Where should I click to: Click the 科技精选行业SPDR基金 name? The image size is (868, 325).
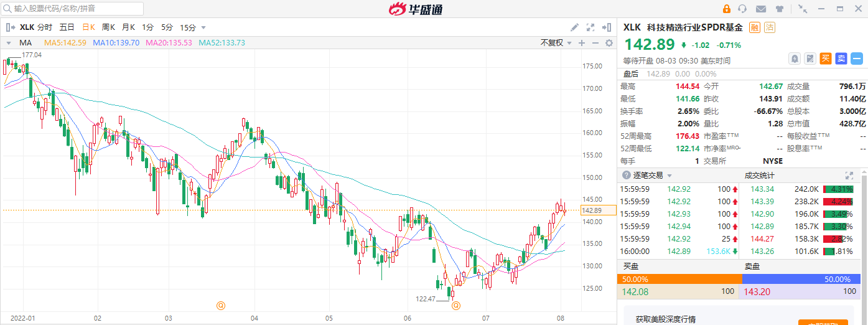pos(694,27)
